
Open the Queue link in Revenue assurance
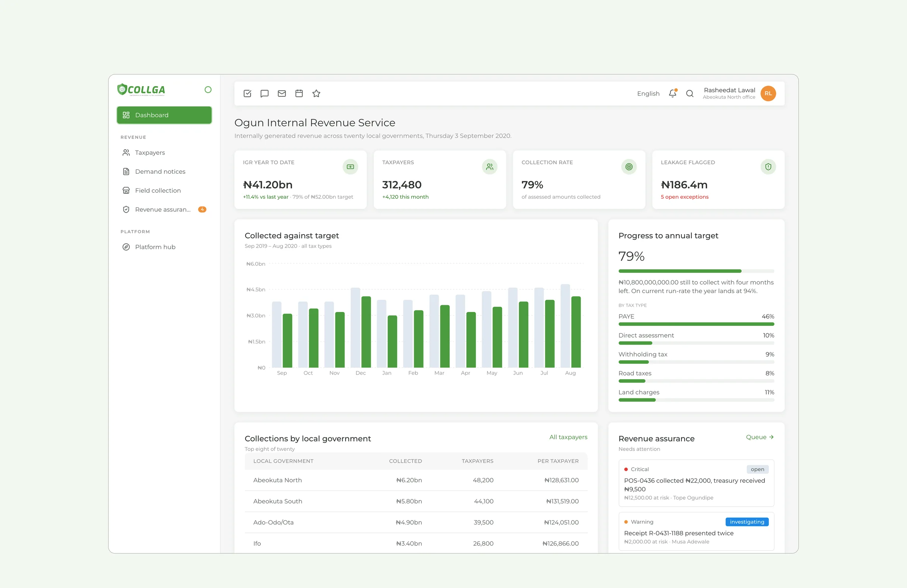click(760, 437)
